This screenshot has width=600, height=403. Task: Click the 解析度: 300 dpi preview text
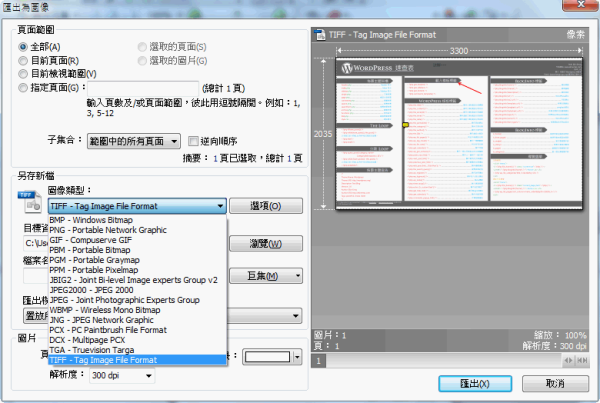554,346
